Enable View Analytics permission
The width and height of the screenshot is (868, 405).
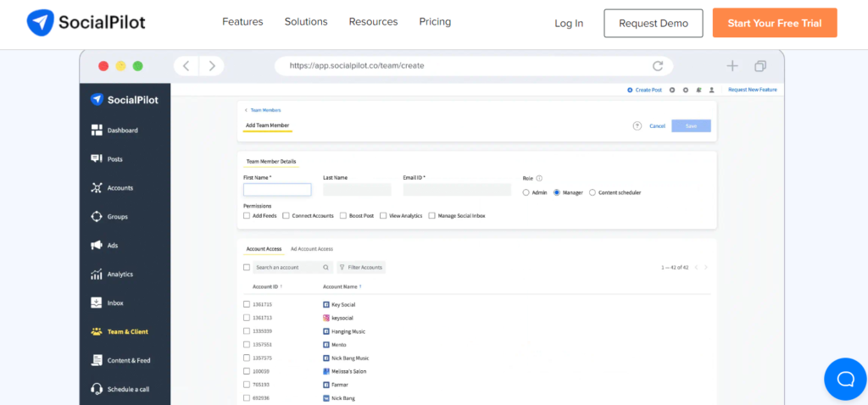click(383, 216)
